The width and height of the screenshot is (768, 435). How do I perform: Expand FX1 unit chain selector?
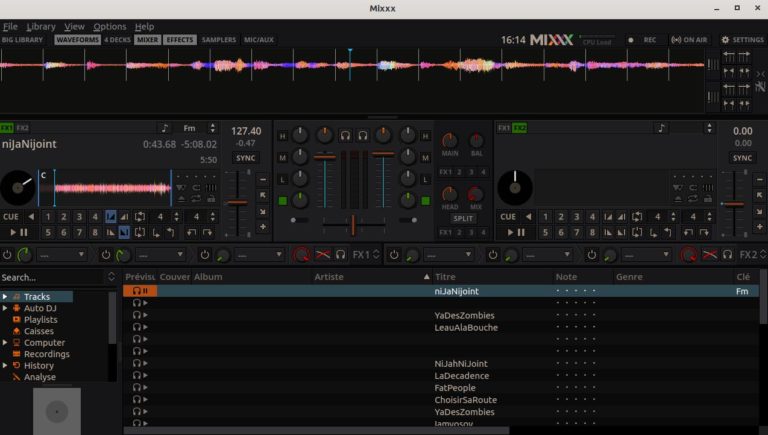point(376,255)
